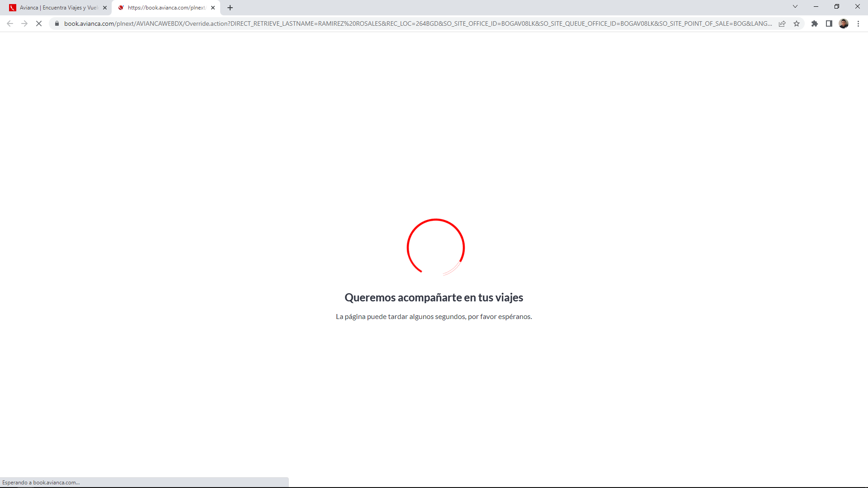This screenshot has height=488, width=868.
Task: Stop loading the page
Action: 39,23
